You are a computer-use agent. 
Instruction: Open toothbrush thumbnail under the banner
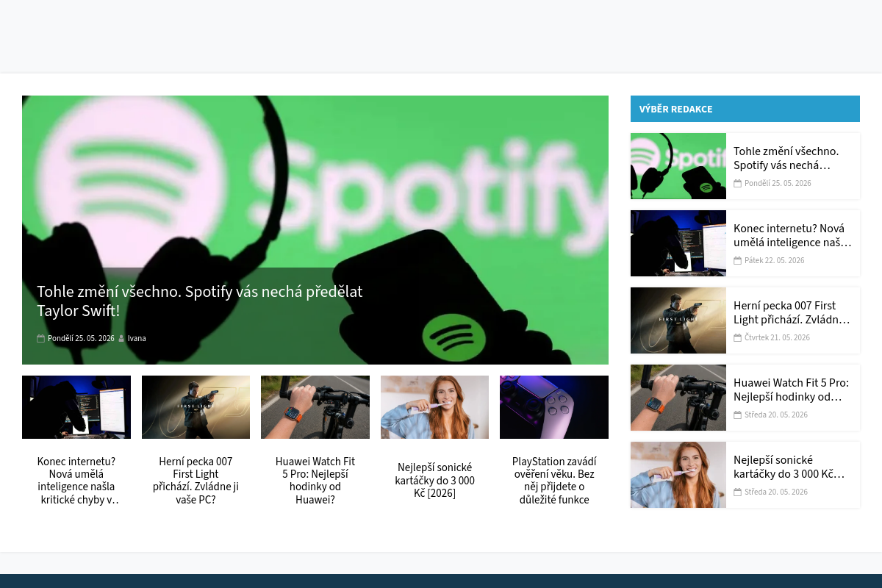pyautogui.click(x=434, y=407)
